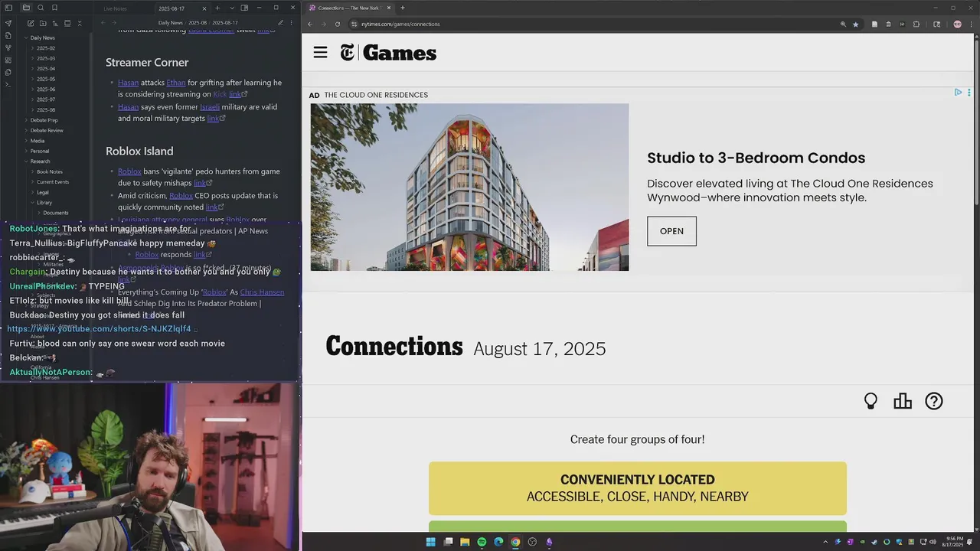Reload the nytimes.com page in browser
The image size is (980, 551).
pos(338,24)
